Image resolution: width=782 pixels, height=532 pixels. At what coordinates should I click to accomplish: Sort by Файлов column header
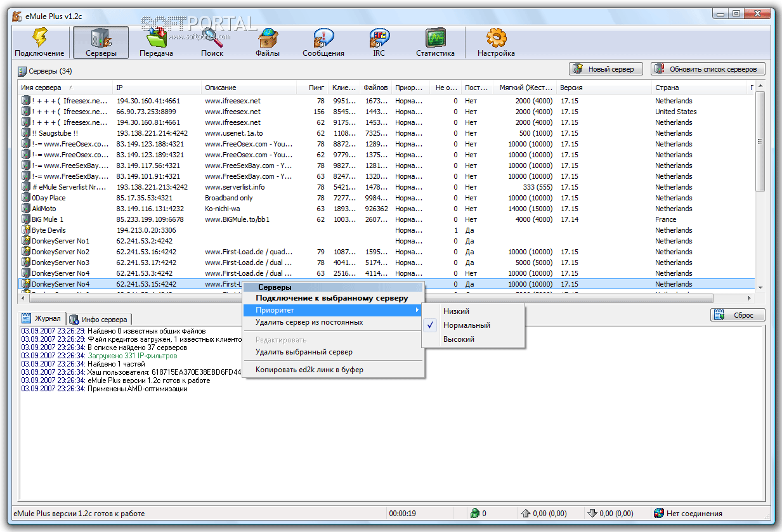375,88
